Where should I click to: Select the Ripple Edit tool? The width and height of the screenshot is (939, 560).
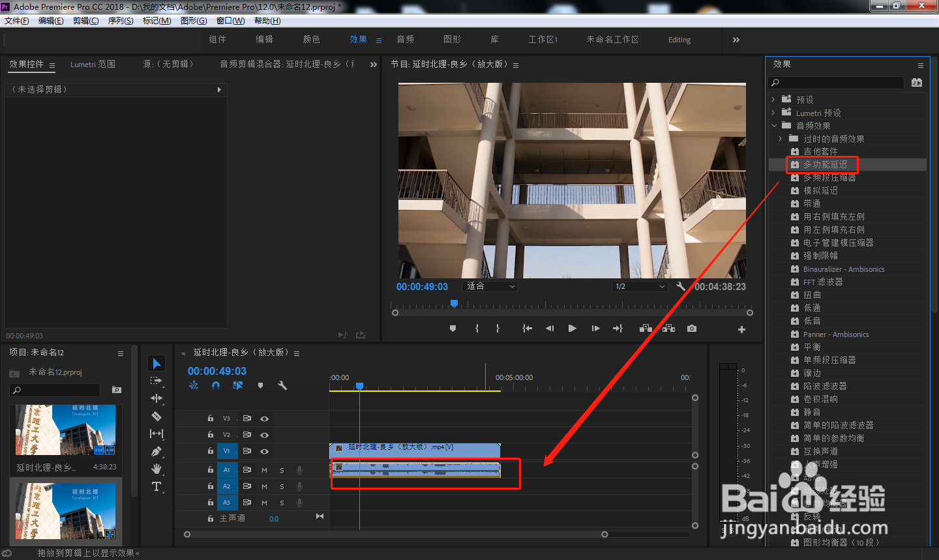click(x=156, y=398)
